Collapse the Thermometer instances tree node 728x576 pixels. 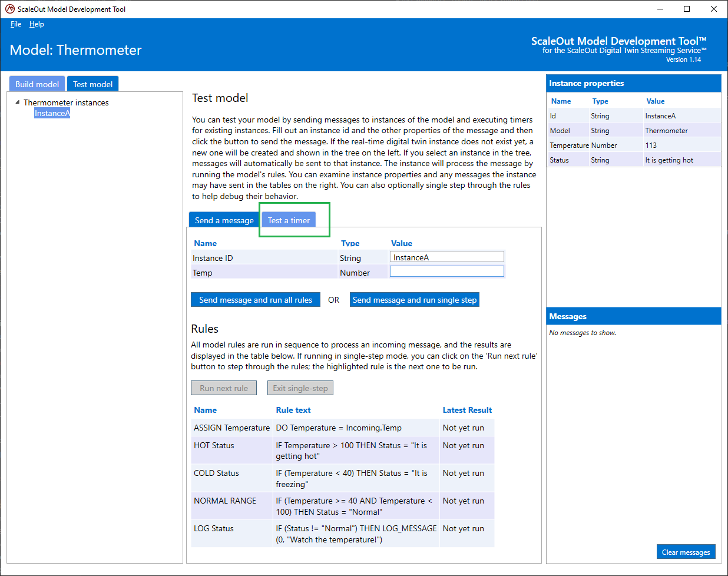tap(18, 102)
